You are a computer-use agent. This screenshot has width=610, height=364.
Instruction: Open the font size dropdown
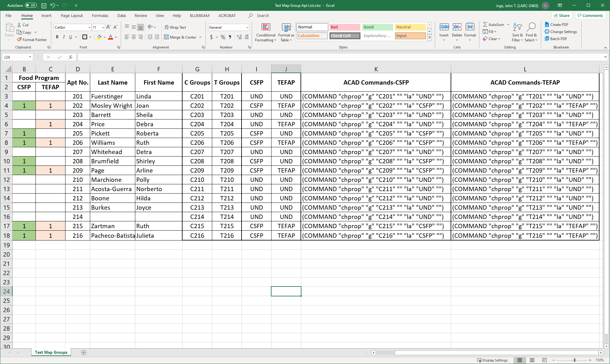(x=102, y=27)
